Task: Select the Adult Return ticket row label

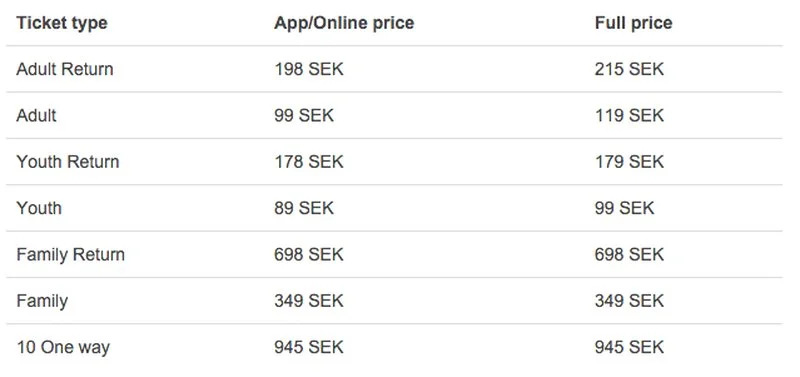Action: [65, 69]
